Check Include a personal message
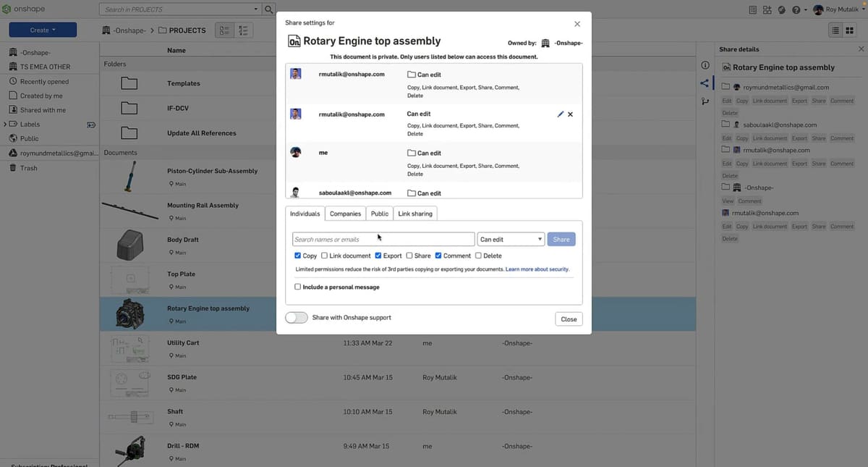Viewport: 868px width, 467px height. [298, 287]
